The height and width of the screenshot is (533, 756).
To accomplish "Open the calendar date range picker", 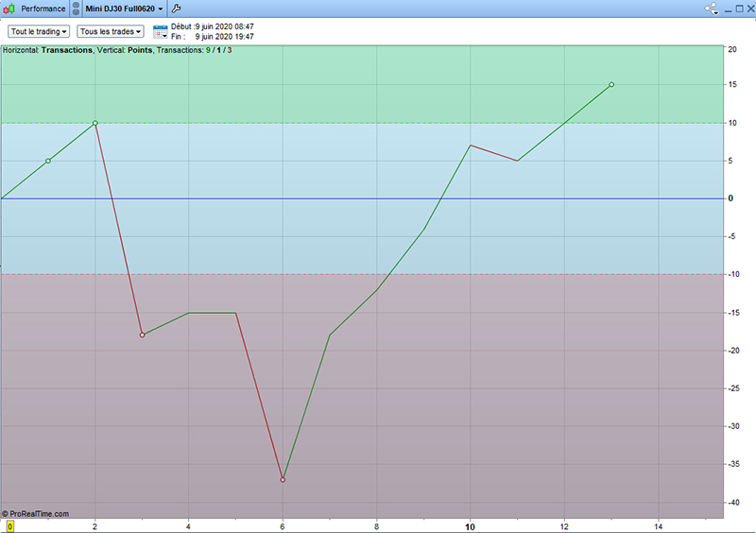I will tap(160, 32).
